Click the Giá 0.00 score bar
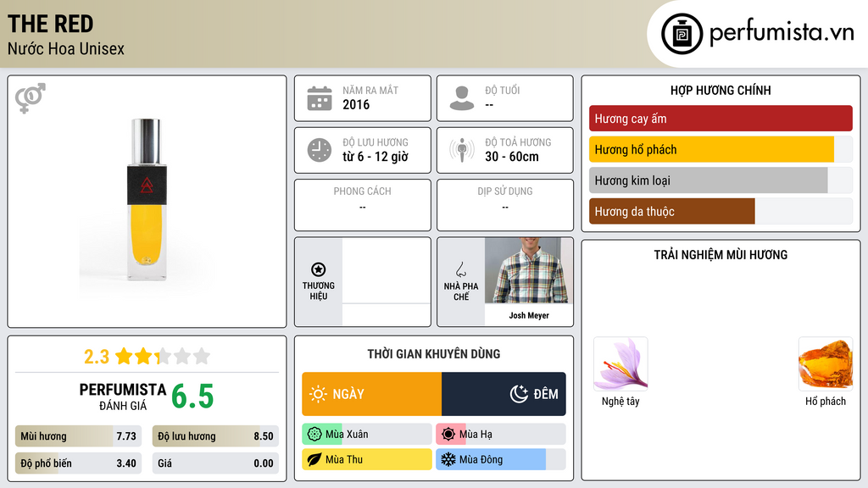868x488 pixels. click(x=215, y=463)
